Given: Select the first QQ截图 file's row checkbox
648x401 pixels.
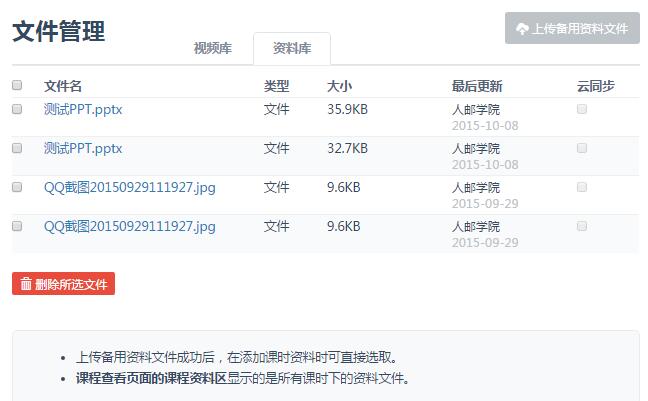Looking at the screenshot, I should point(17,187).
